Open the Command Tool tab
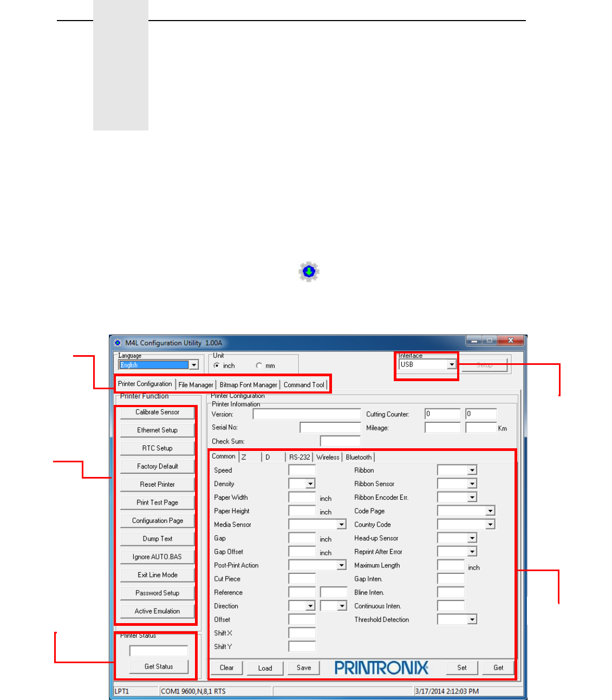Image resolution: width=612 pixels, height=700 pixels. point(304,385)
